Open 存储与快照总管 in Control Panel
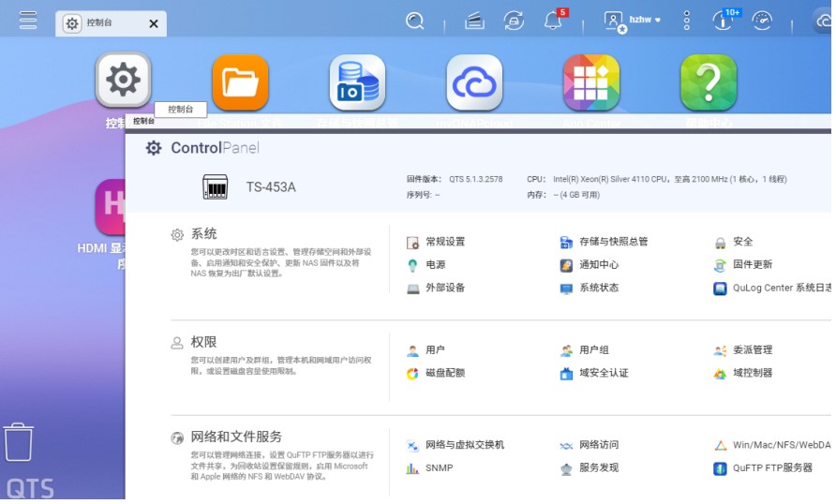Image resolution: width=836 pixels, height=504 pixels. [604, 243]
